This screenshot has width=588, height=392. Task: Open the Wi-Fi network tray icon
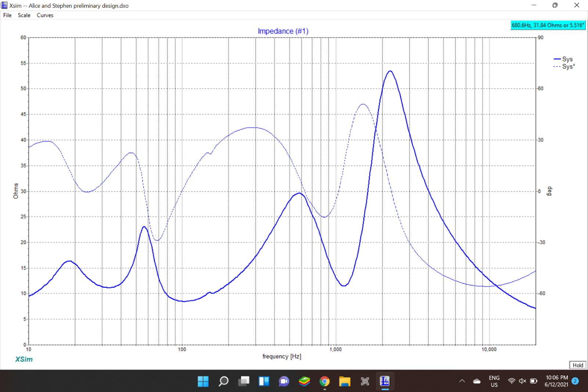[512, 381]
